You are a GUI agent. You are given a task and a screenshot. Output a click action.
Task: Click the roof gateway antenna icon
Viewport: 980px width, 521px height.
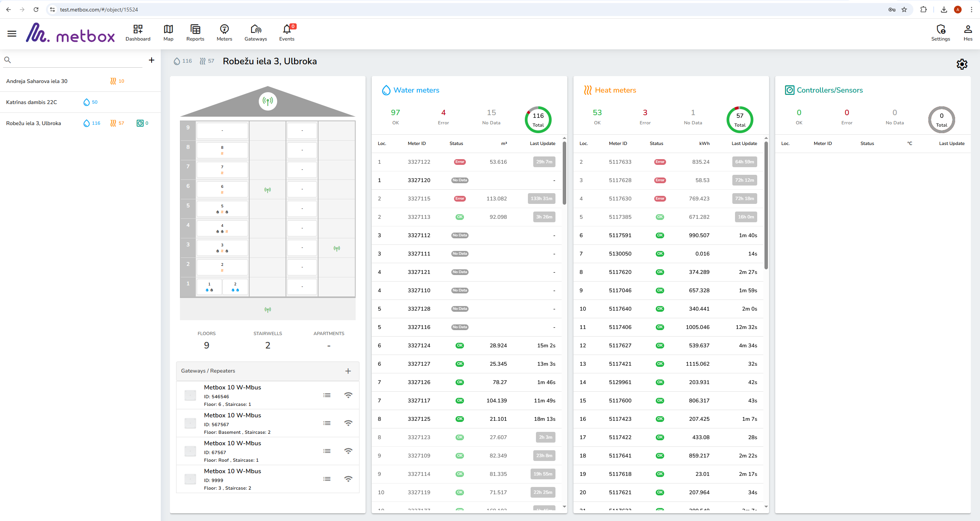[268, 101]
